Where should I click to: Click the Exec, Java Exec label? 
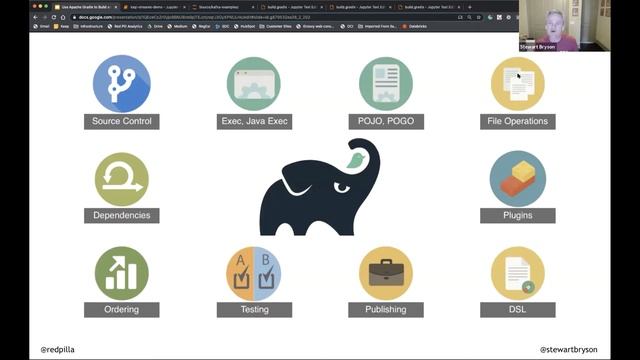[x=254, y=122]
